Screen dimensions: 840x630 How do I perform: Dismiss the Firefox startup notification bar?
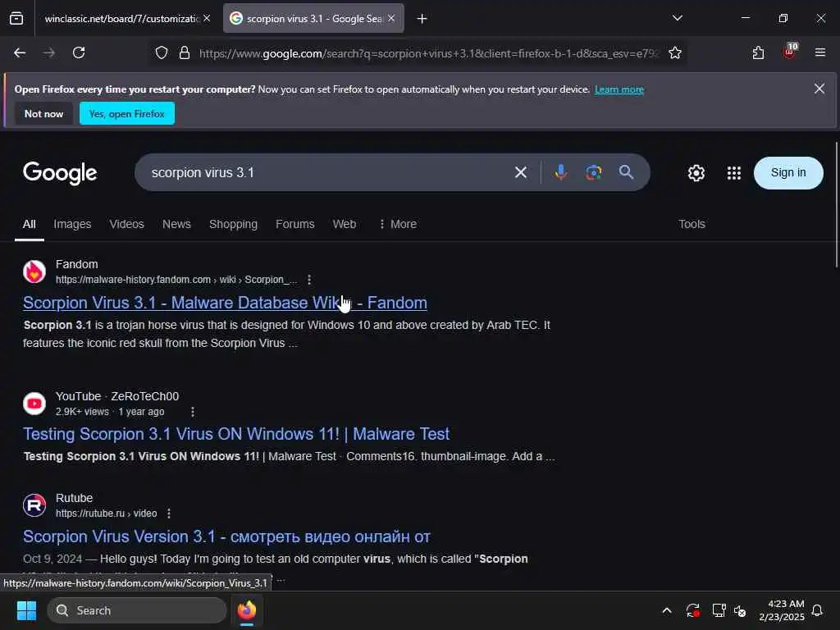[x=819, y=89]
